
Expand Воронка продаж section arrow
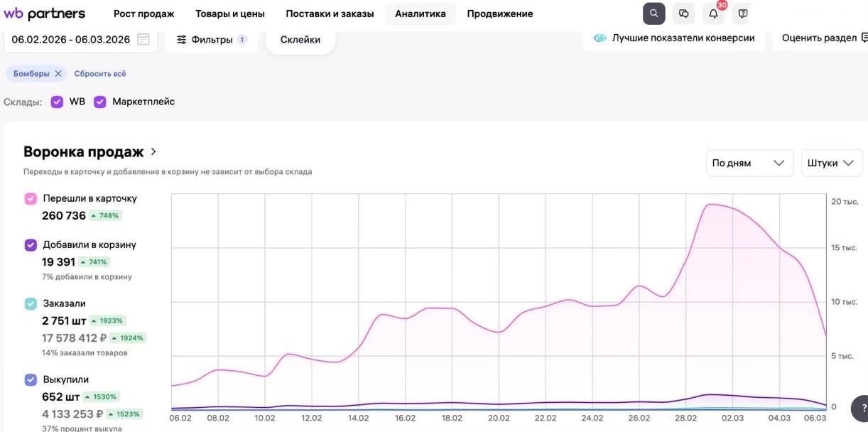pos(153,151)
